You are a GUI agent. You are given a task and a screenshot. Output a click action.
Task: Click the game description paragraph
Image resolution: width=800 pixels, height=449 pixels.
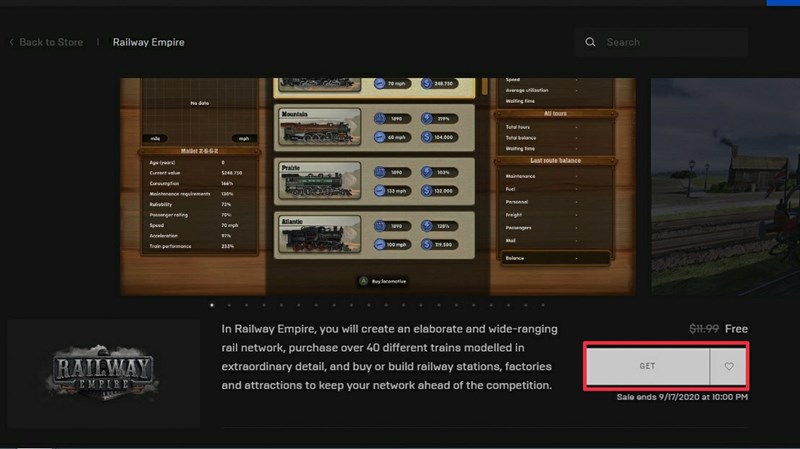(x=389, y=357)
